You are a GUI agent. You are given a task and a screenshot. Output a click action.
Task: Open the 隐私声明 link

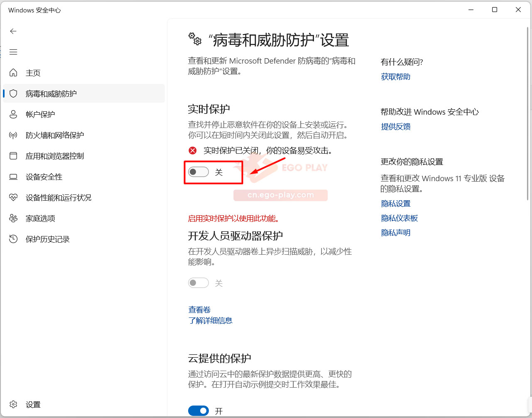396,232
